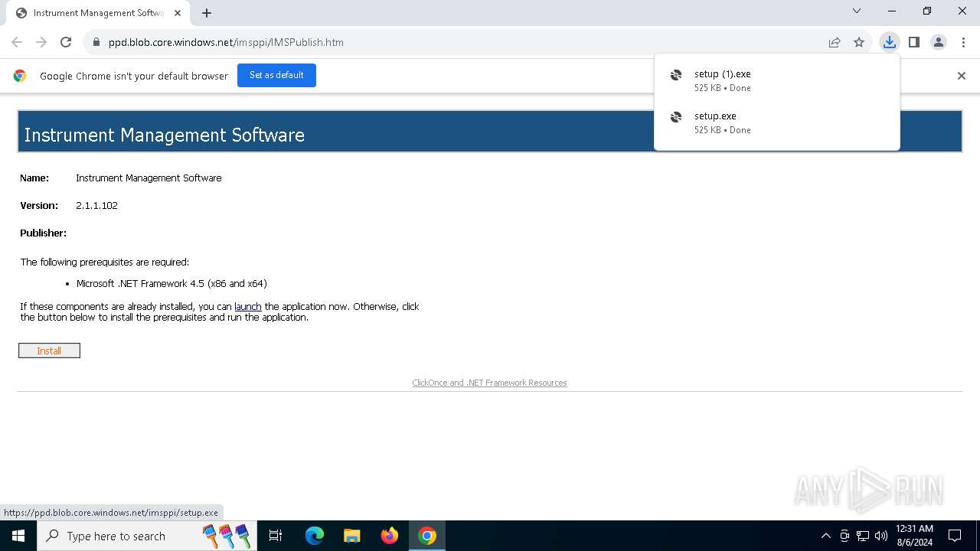Open the notification center icon
This screenshot has height=551, width=980.
coord(955,536)
